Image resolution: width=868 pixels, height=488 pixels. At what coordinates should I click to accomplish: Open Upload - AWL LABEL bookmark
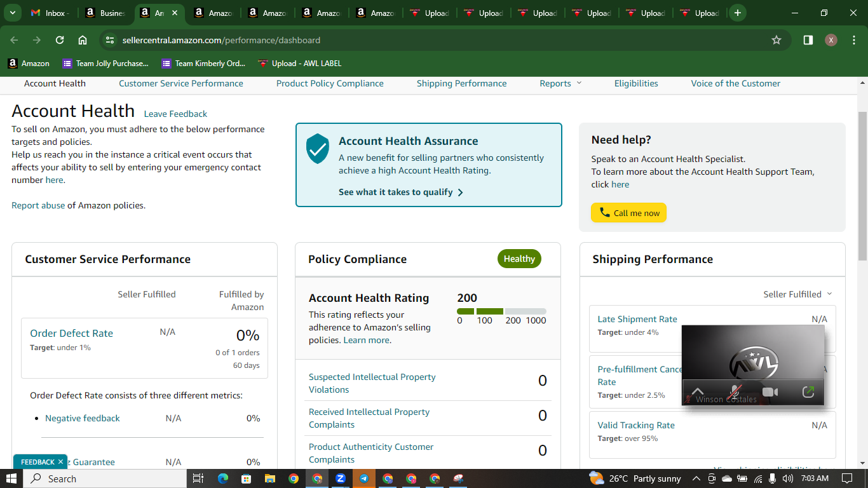click(300, 64)
